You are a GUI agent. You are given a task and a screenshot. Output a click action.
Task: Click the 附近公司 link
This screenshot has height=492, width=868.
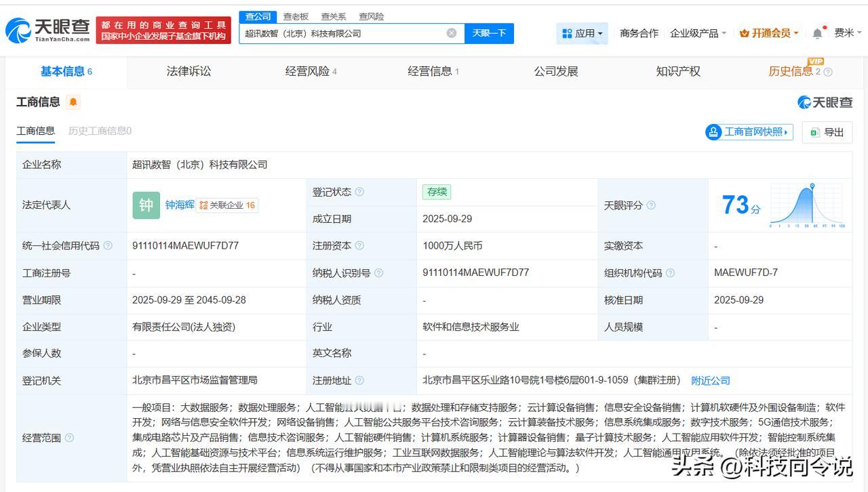711,381
